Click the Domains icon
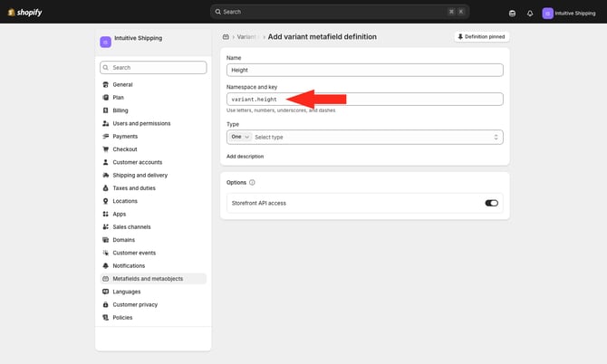The width and height of the screenshot is (607, 364). point(105,240)
